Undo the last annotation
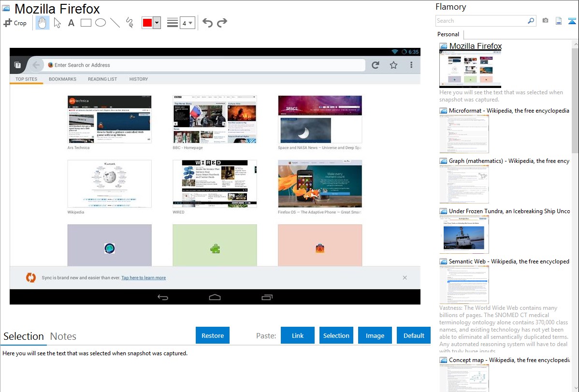 click(207, 23)
